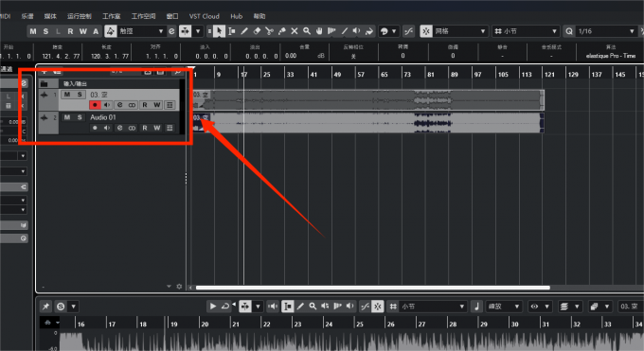644x351 pixels.
Task: Open the automation mode dropdown in toolbar
Action: tap(140, 31)
